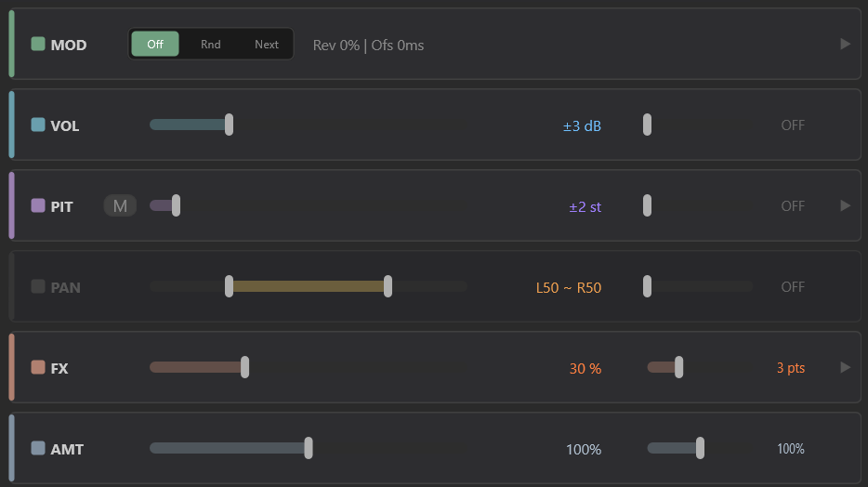Toggle the purple PIT enable square
Screen dimensions: 868x487
pyautogui.click(x=38, y=205)
